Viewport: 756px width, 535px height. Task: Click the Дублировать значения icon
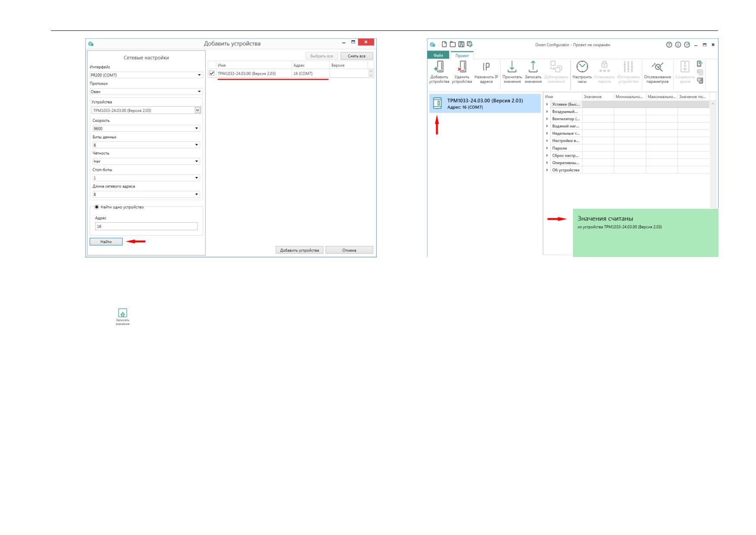(556, 72)
